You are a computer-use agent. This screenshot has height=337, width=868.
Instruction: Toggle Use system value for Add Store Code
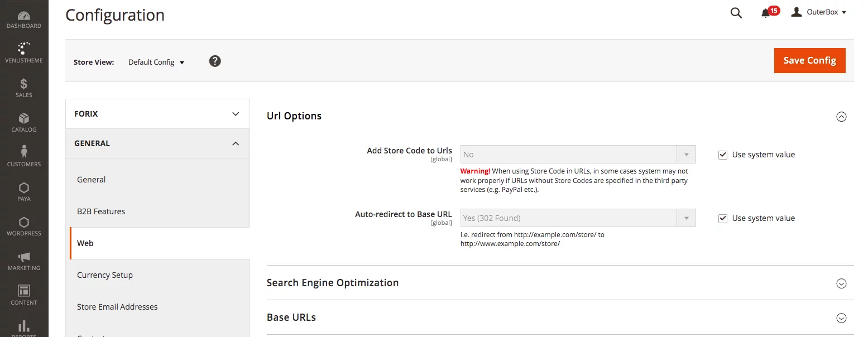pyautogui.click(x=723, y=155)
